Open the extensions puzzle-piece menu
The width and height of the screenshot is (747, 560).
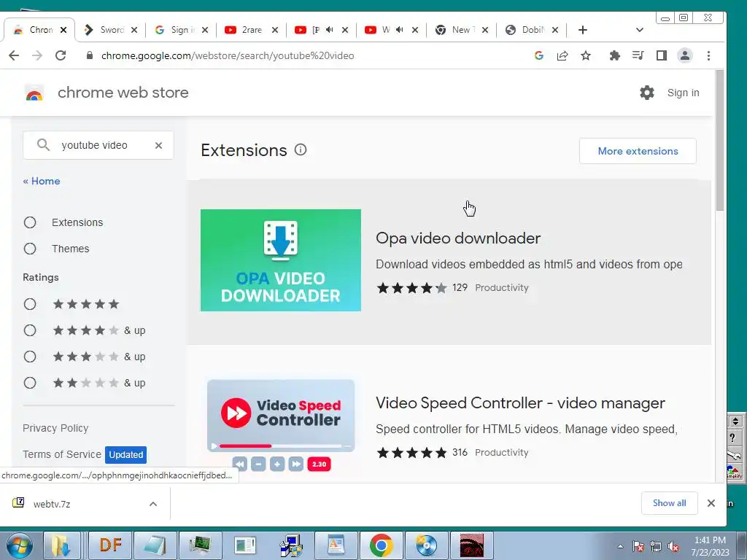(614, 55)
